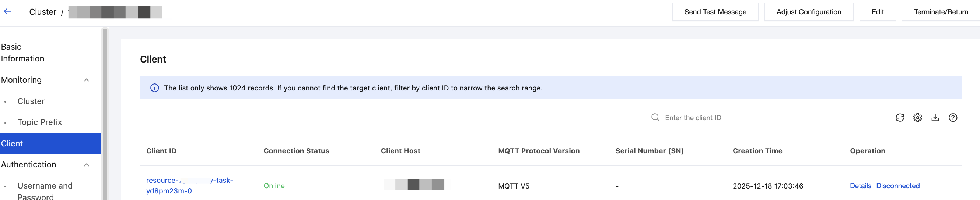Select Cluster under Monitoring
The width and height of the screenshot is (980, 200).
click(x=31, y=101)
